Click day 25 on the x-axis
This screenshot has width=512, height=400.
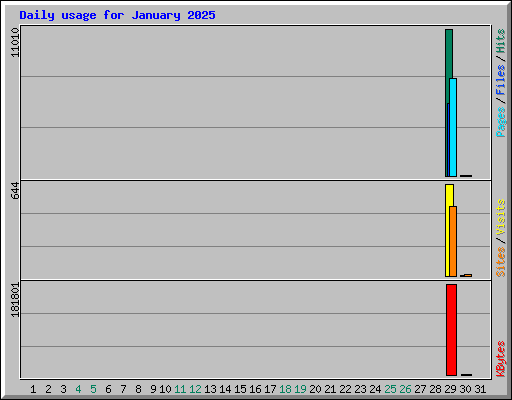[390, 389]
